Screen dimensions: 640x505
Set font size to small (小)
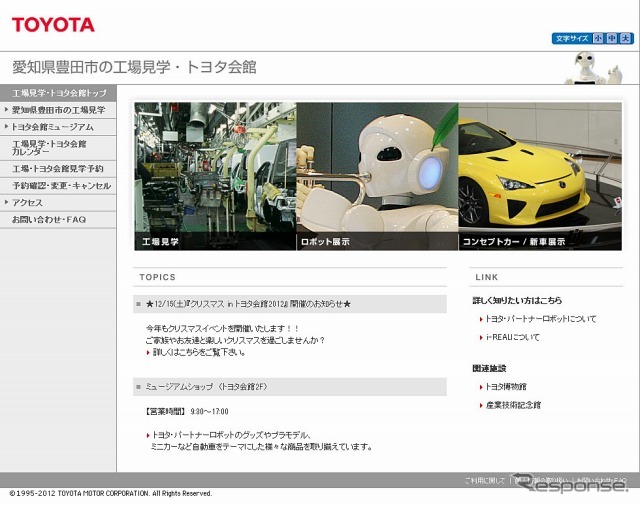[598, 38]
